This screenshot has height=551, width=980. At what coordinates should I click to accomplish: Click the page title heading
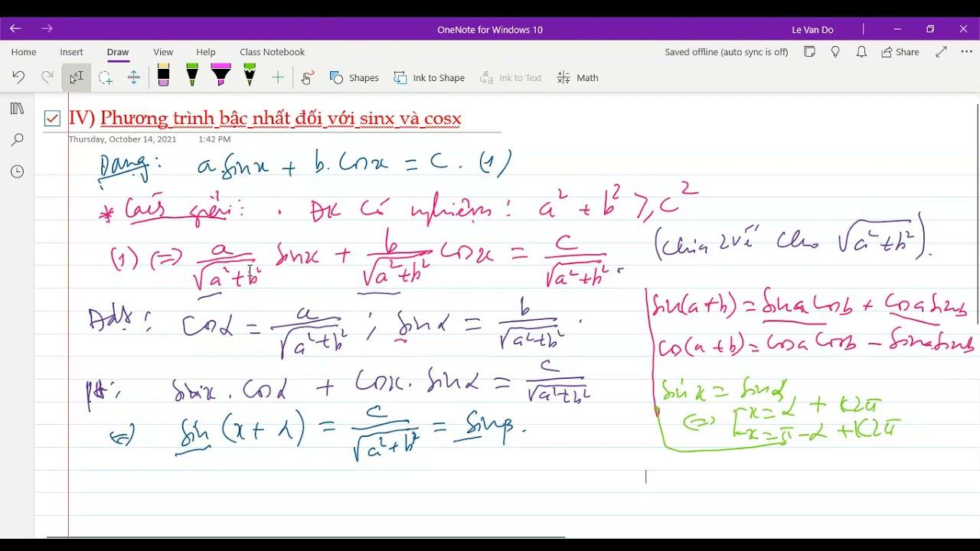265,118
